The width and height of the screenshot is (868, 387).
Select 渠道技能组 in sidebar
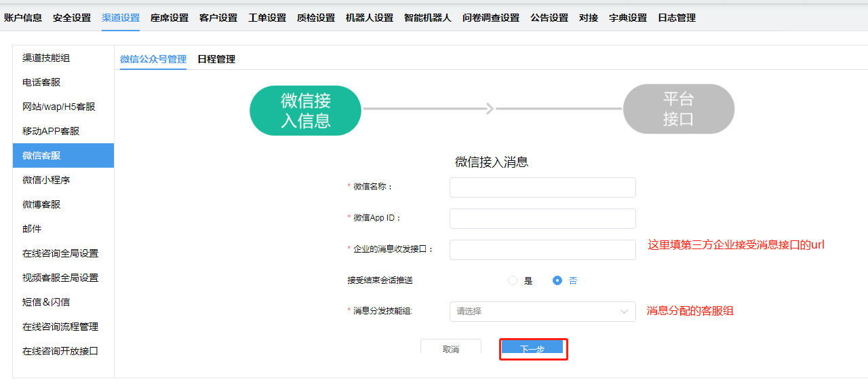tap(63, 58)
